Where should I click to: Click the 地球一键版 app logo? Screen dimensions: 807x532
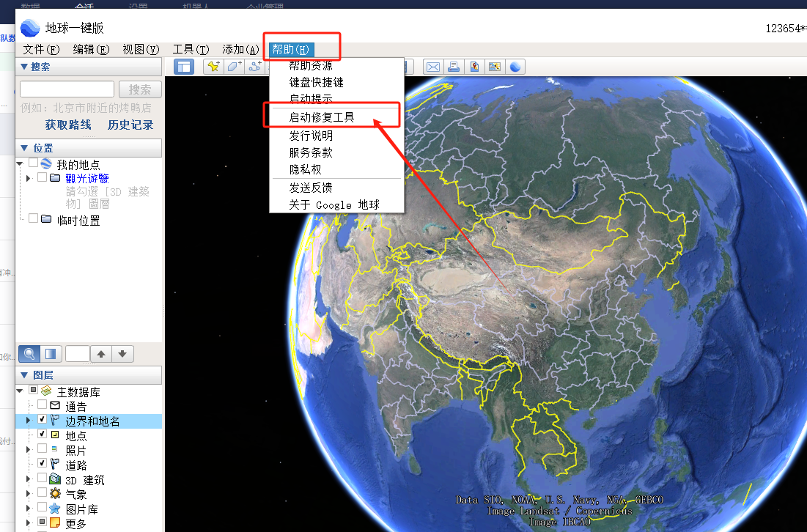(30, 29)
